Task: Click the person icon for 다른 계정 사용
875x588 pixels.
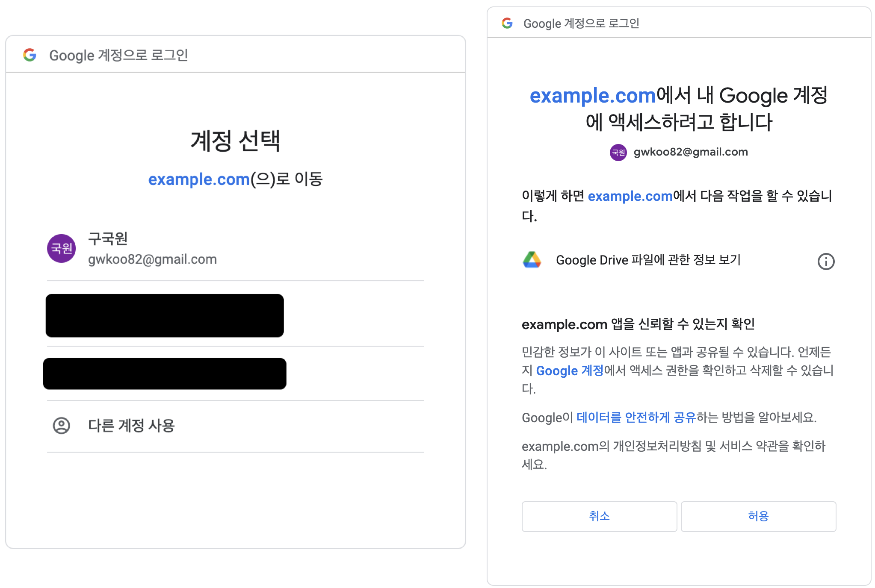Action: coord(62,426)
